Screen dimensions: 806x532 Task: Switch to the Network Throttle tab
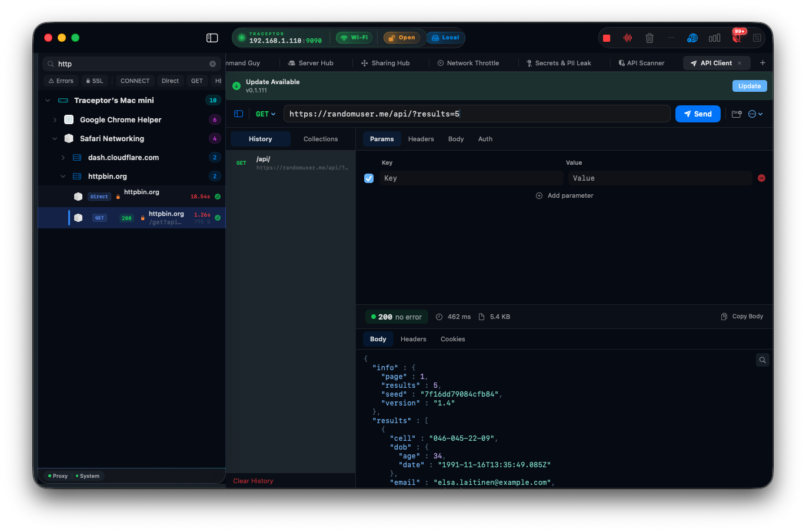(468, 63)
